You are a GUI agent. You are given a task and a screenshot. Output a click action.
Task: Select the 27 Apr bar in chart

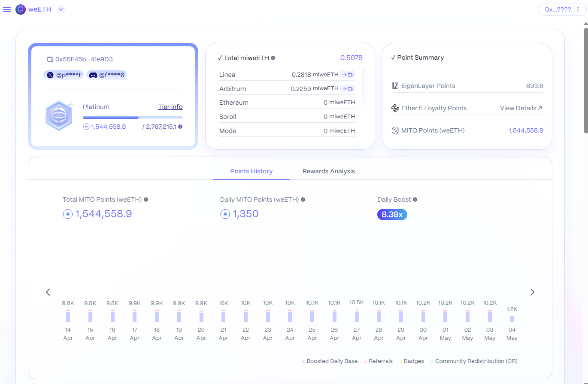[357, 316]
